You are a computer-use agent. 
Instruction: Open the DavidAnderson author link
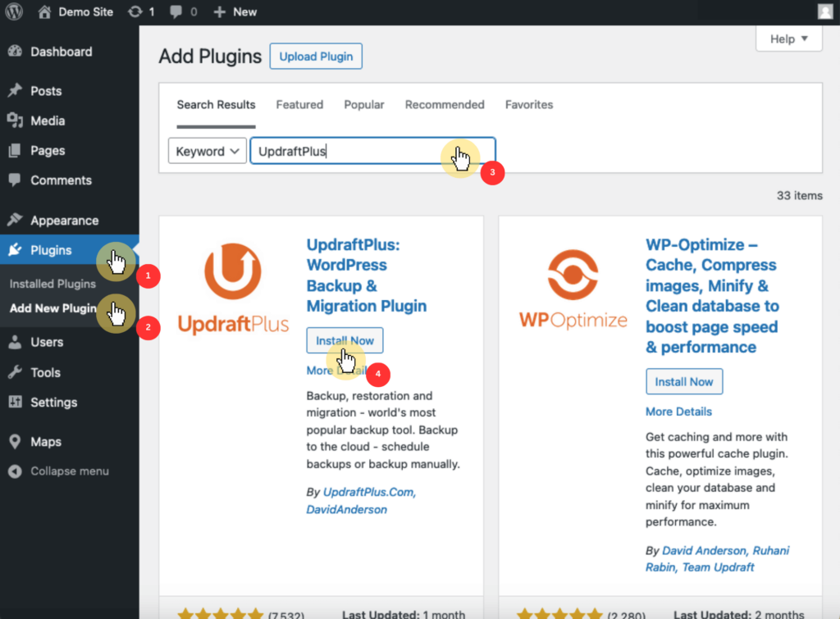click(x=347, y=509)
